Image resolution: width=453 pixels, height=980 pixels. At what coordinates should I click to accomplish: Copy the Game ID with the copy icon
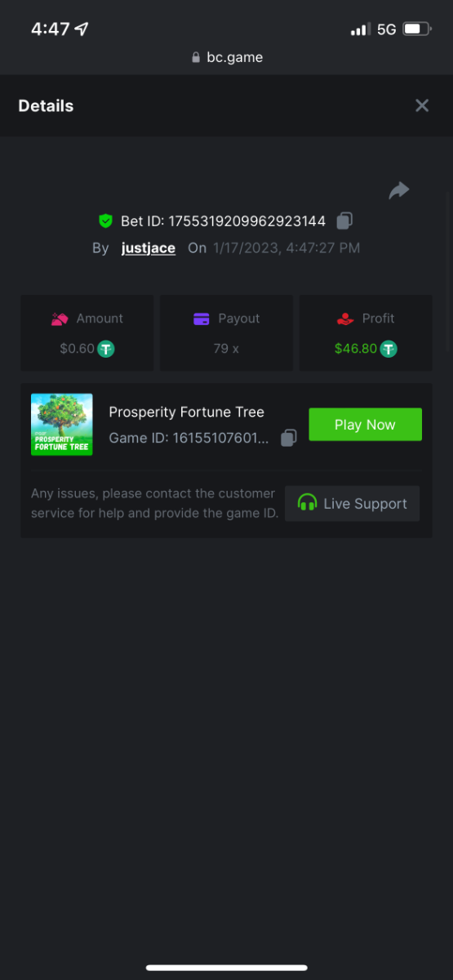(288, 439)
